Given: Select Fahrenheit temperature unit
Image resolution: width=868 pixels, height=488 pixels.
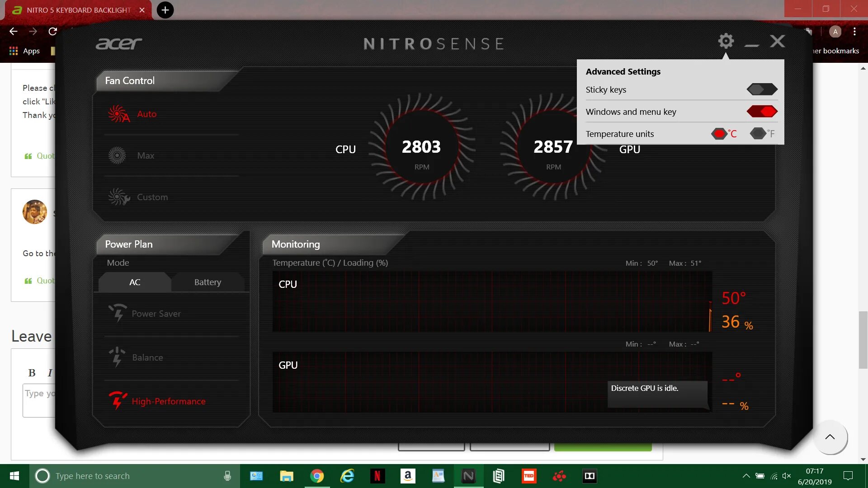Looking at the screenshot, I should tap(758, 134).
